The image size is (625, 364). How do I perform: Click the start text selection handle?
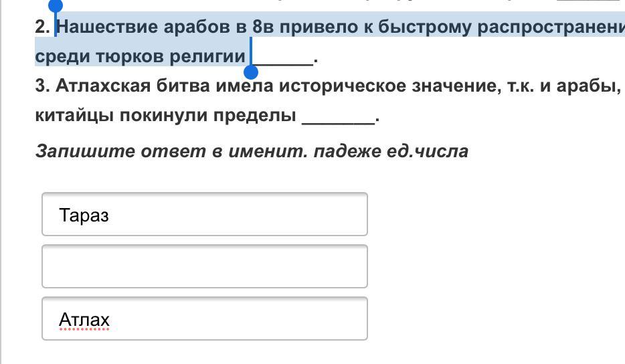(x=56, y=5)
